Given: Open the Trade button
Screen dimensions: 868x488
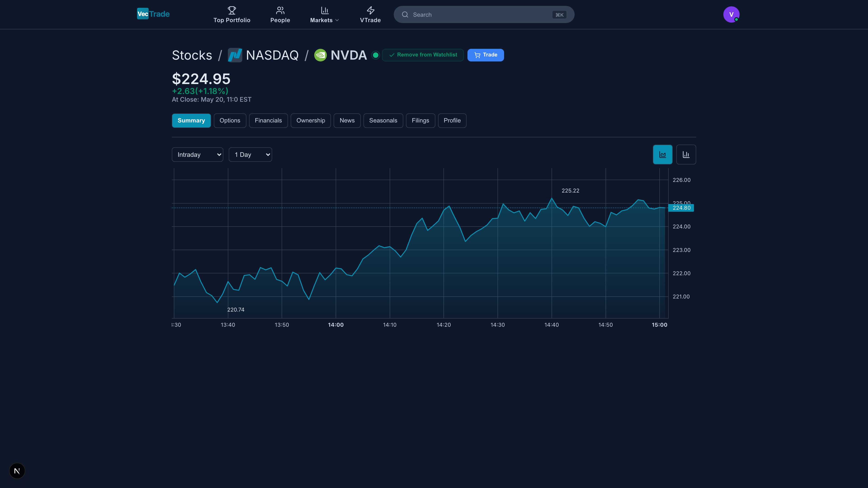Looking at the screenshot, I should point(486,55).
